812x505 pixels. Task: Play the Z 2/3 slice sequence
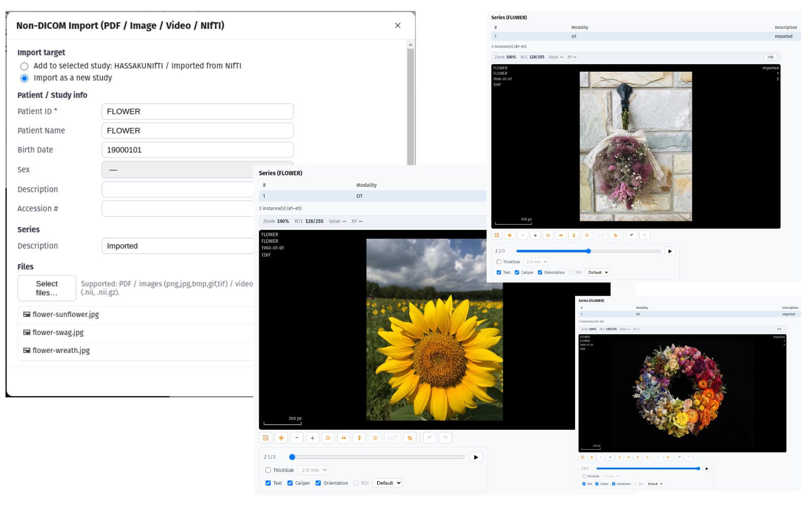tap(670, 251)
